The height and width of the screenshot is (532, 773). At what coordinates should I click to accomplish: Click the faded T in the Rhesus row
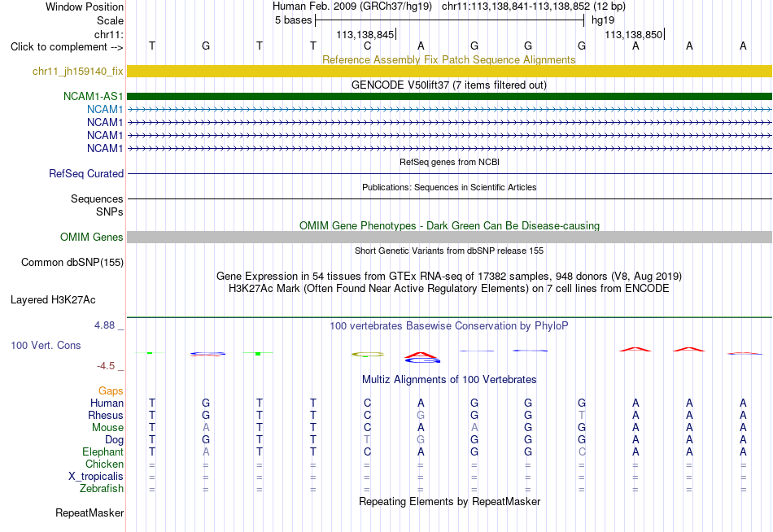pos(582,415)
